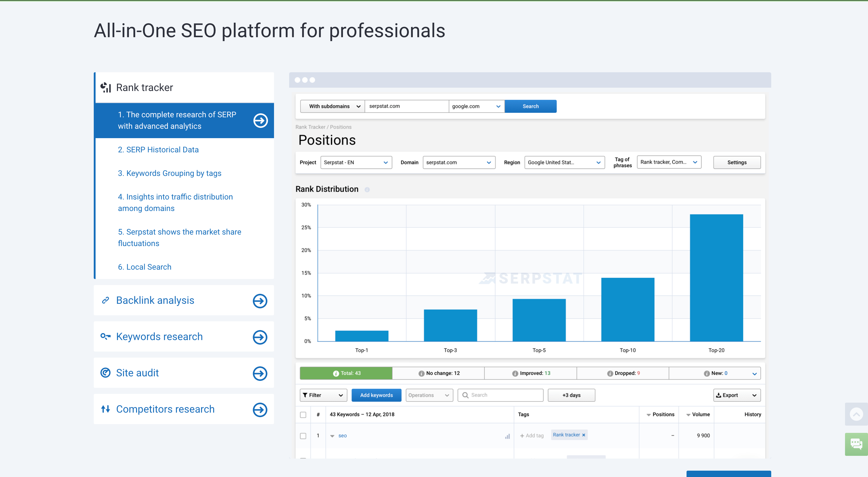This screenshot has height=477, width=868.
Task: Click info icon next to New
Action: click(706, 373)
